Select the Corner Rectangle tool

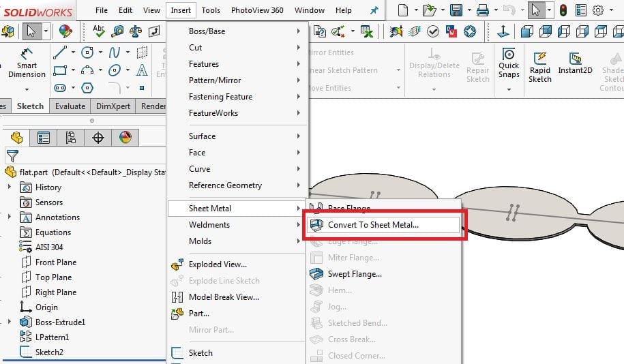coord(60,70)
